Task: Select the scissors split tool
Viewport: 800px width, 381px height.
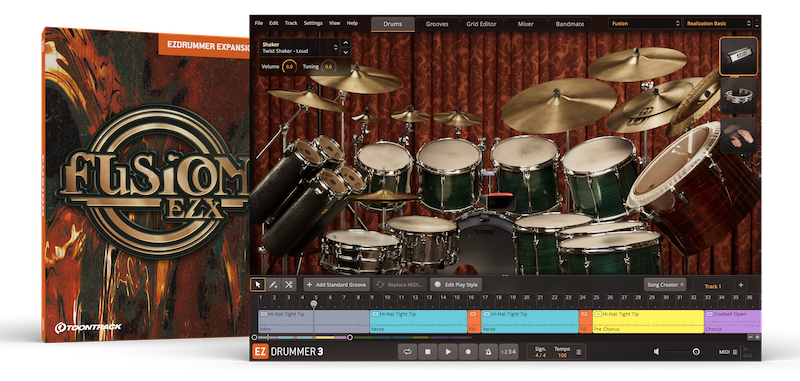Action: point(288,285)
